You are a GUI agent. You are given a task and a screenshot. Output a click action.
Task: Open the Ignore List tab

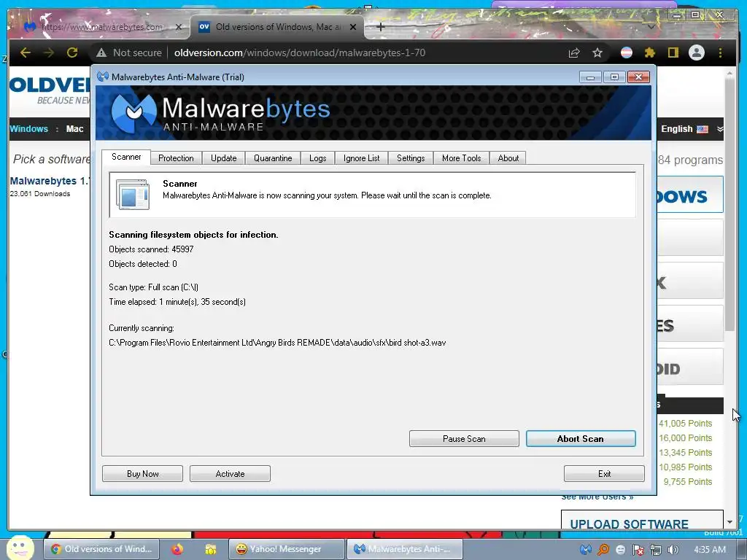click(362, 158)
